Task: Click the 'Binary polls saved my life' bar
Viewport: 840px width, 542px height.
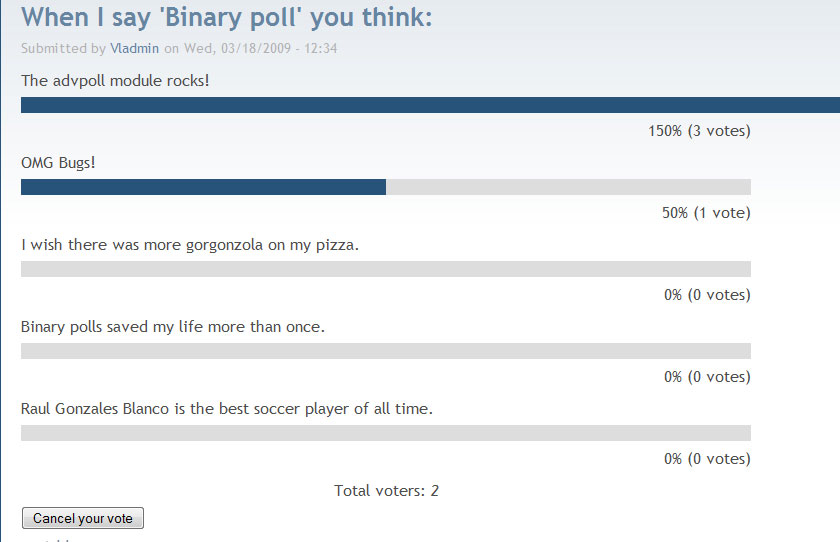Action: (x=385, y=351)
